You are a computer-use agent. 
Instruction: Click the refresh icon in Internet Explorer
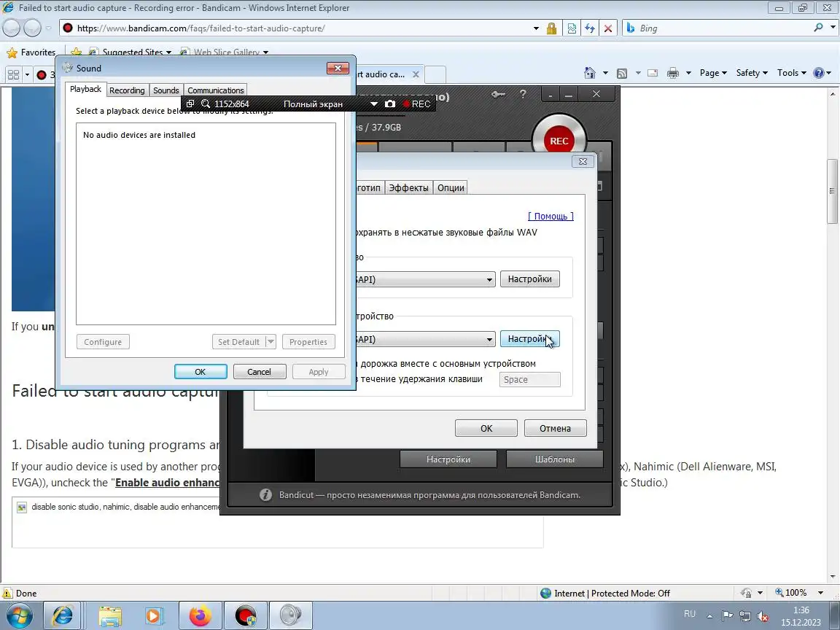pos(590,28)
